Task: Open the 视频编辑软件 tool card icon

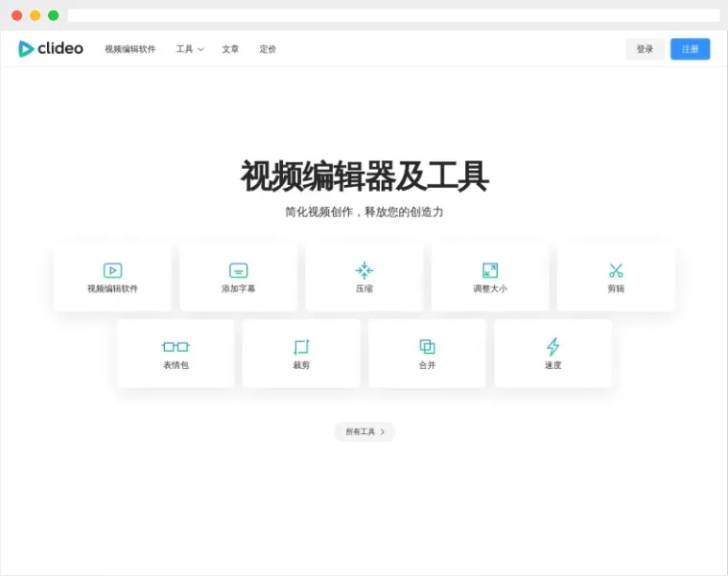Action: coord(112,270)
